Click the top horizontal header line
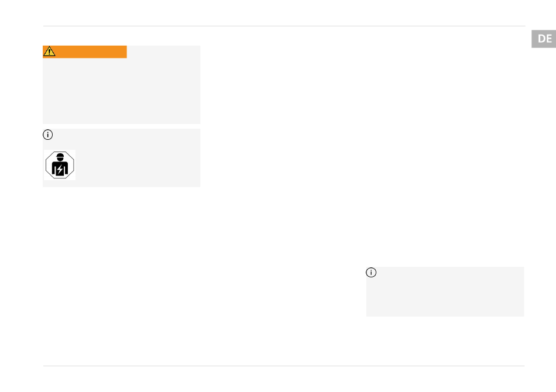This screenshot has width=556, height=392. (x=284, y=26)
